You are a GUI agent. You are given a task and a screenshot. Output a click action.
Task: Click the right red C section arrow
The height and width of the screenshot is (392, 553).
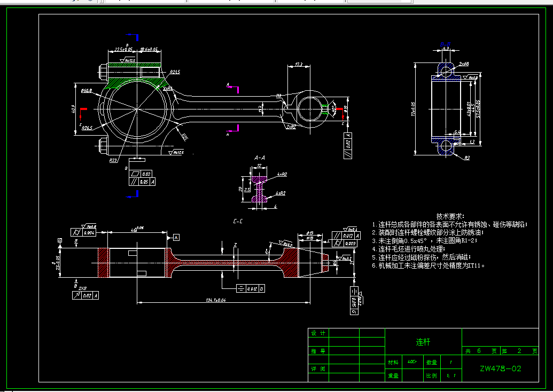tap(340, 114)
